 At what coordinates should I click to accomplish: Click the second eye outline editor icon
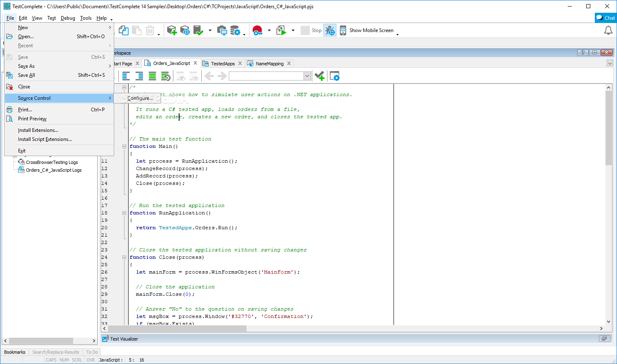pos(194,76)
